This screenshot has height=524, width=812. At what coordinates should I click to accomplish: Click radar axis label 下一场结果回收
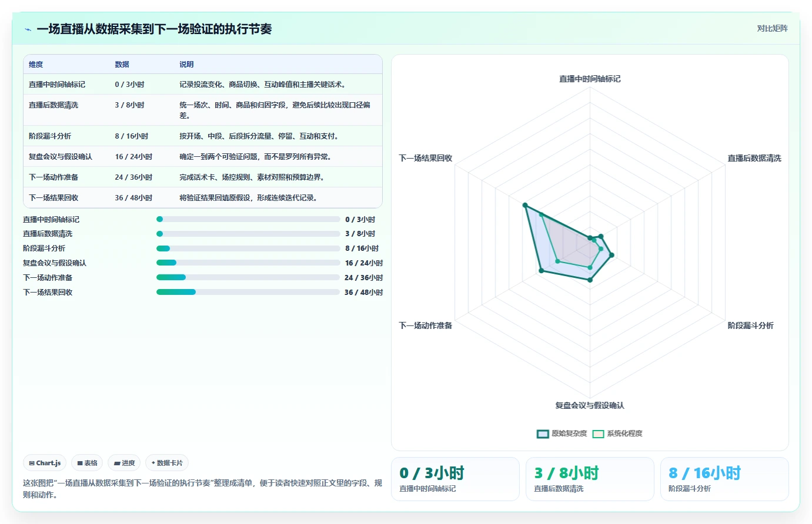pos(426,158)
